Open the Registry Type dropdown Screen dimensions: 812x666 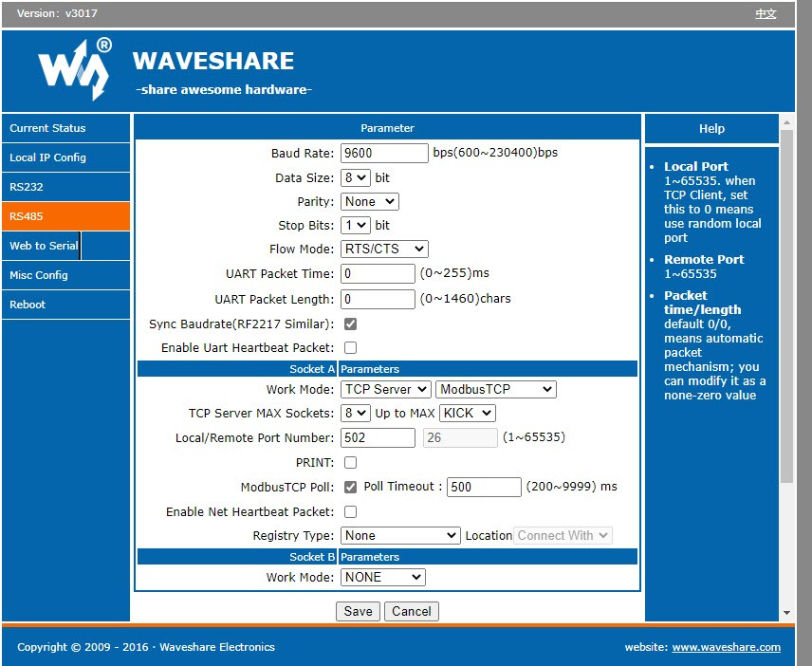click(x=400, y=536)
